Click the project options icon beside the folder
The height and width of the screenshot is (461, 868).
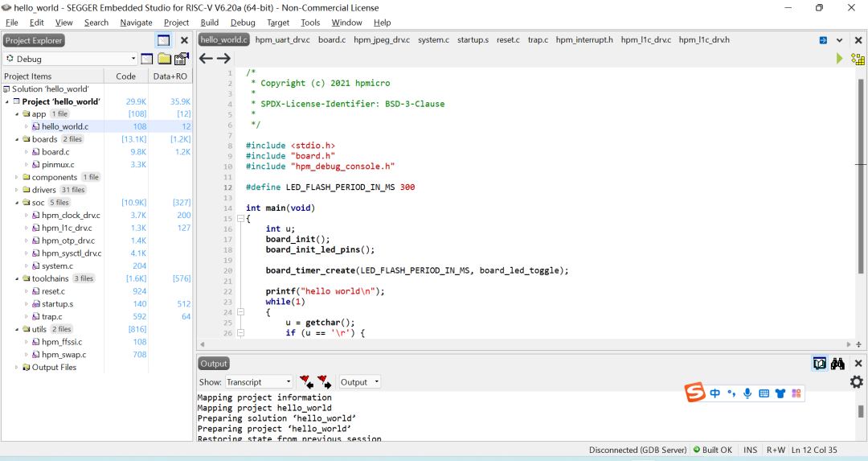coord(182,59)
